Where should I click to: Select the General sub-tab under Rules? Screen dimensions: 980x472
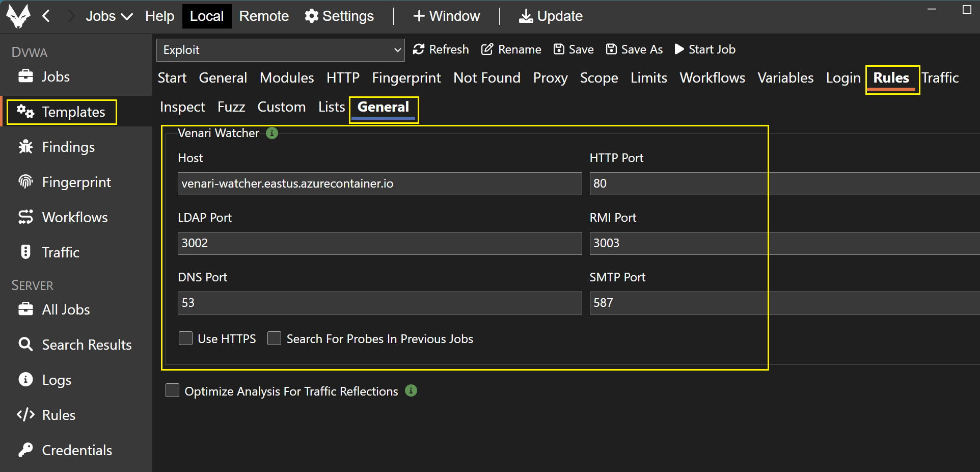383,107
